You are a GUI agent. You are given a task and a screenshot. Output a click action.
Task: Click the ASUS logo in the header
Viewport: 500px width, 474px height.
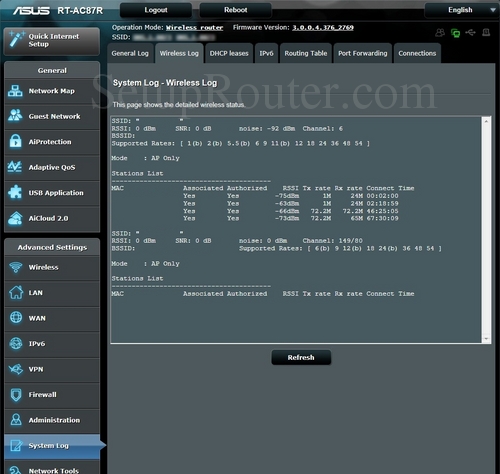point(31,11)
